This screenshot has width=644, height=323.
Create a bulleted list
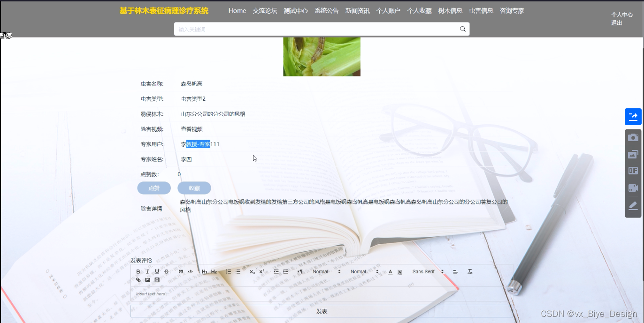coord(238,271)
